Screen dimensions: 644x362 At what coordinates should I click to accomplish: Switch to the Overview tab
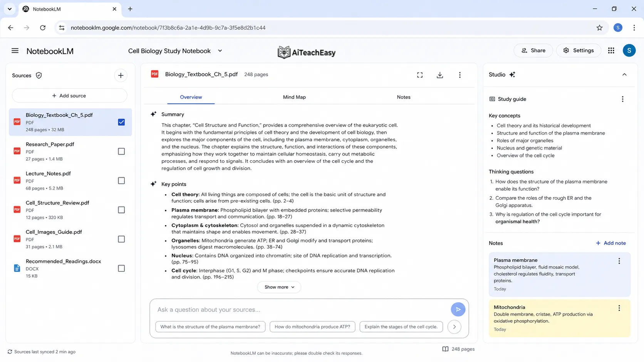click(191, 97)
